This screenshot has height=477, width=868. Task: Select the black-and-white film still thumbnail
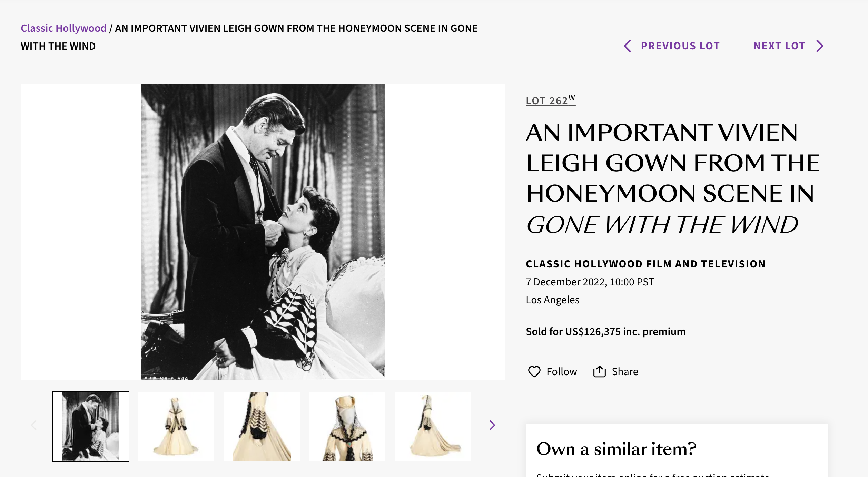[x=91, y=427]
